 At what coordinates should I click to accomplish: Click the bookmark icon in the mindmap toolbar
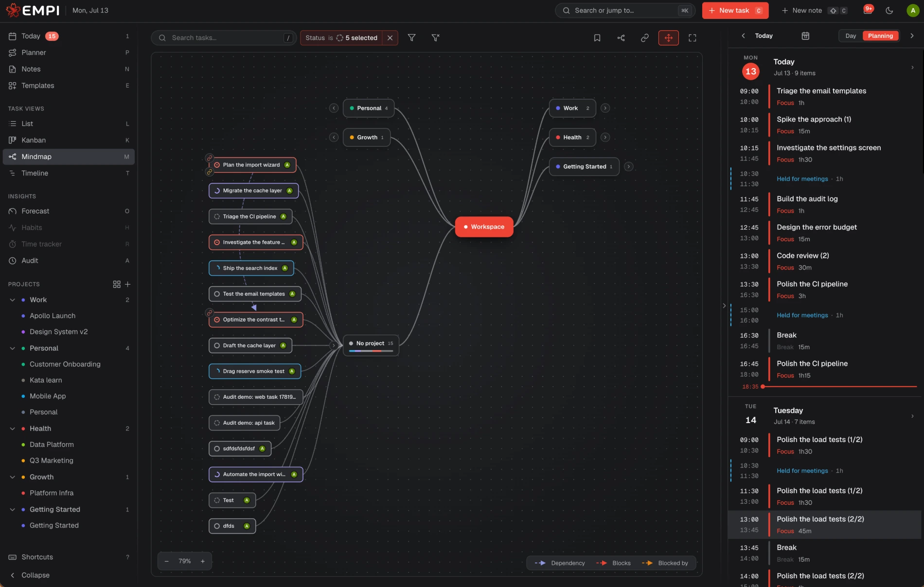click(597, 37)
